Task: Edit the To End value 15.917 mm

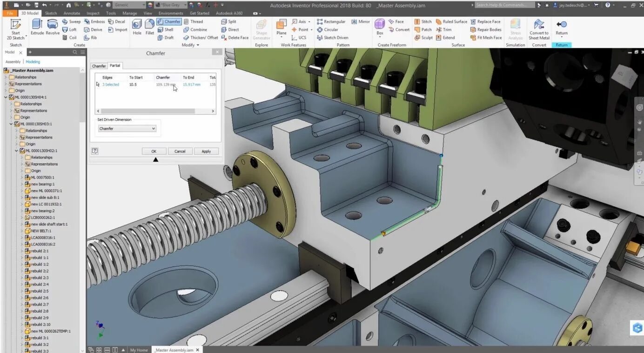Action: tap(192, 85)
